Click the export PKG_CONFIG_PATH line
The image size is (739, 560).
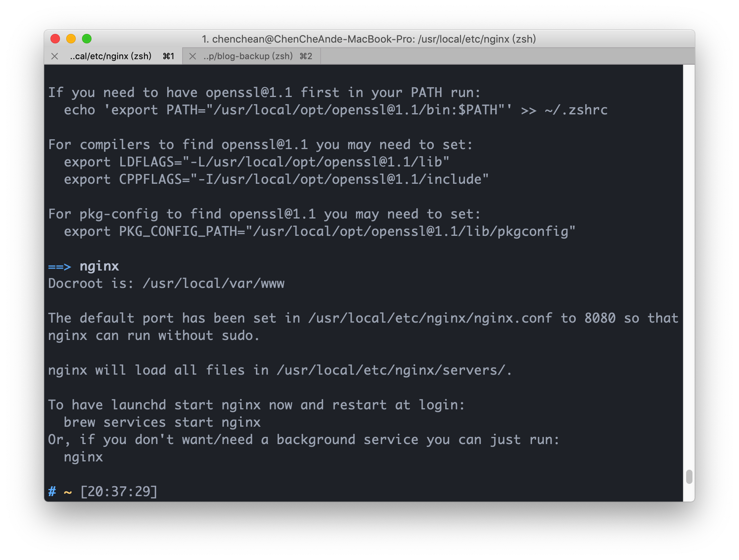[x=319, y=231]
